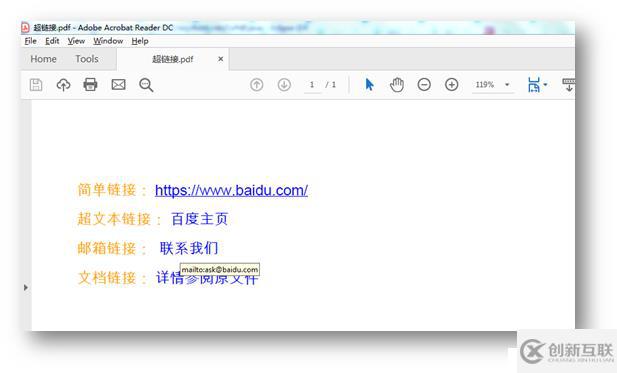
Task: Click the Adobe PDF icon in title bar
Action: (25, 28)
